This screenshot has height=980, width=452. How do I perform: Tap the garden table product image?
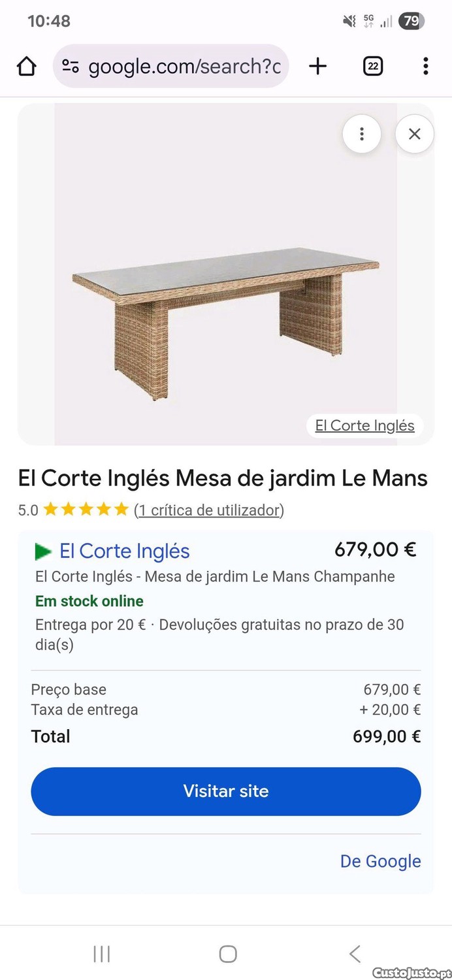point(225,314)
